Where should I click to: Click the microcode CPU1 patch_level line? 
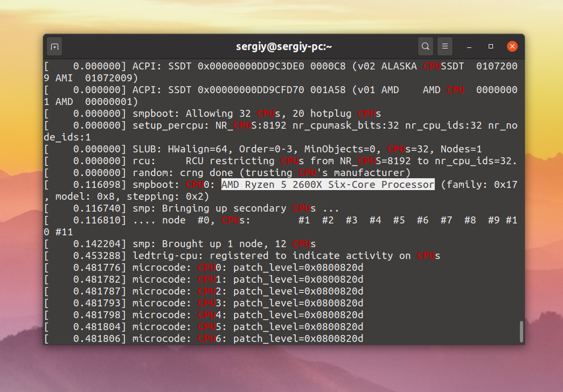204,279
